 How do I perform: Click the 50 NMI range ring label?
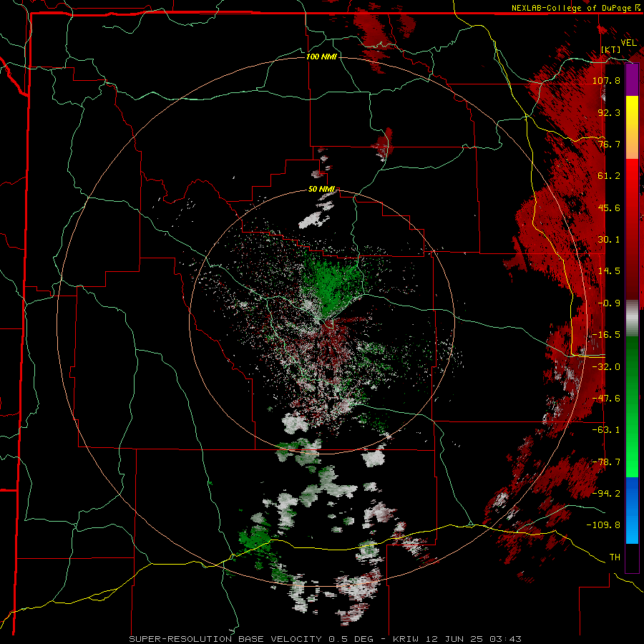click(321, 189)
